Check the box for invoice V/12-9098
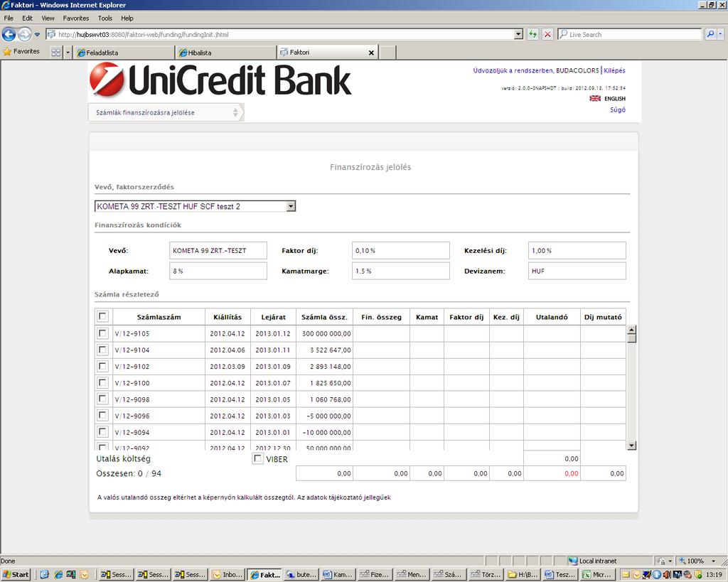This screenshot has width=728, height=582. click(102, 399)
